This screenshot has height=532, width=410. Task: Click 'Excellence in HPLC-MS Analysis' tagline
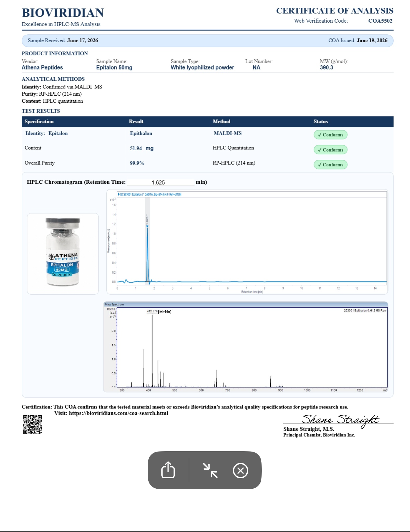(61, 24)
